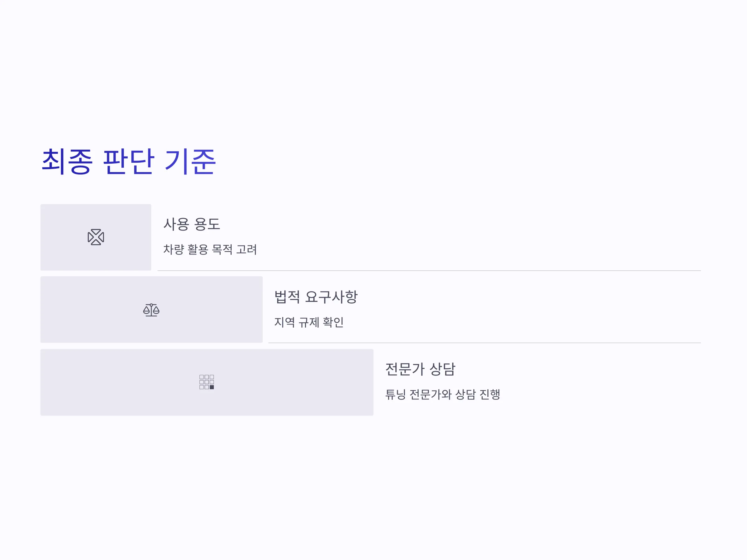Select the gray block beside 전문가 상담

pyautogui.click(x=207, y=382)
